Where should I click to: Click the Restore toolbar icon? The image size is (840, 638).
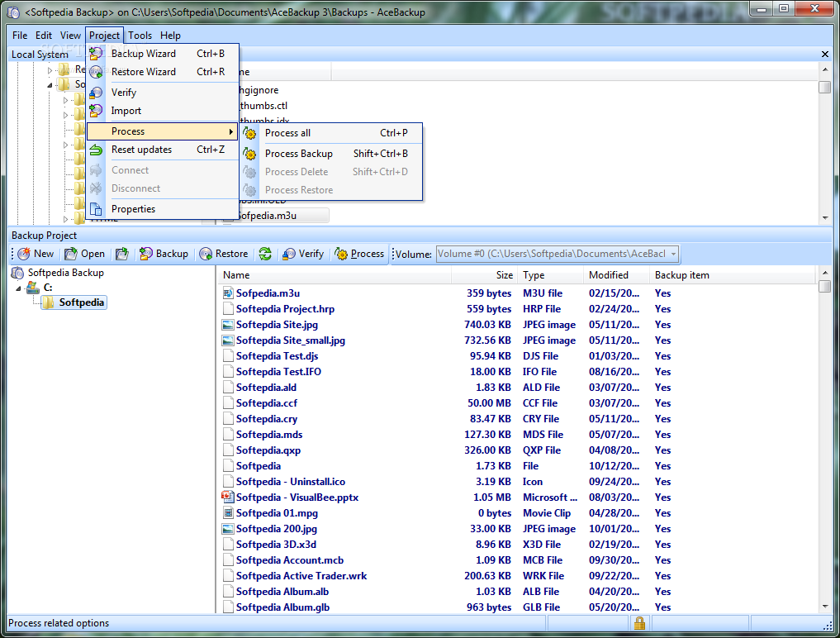206,254
